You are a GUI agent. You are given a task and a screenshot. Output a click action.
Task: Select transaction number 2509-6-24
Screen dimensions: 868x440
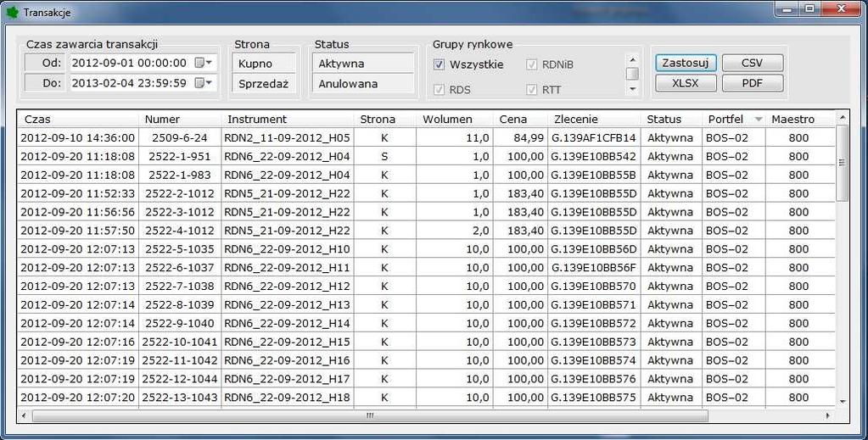click(180, 138)
